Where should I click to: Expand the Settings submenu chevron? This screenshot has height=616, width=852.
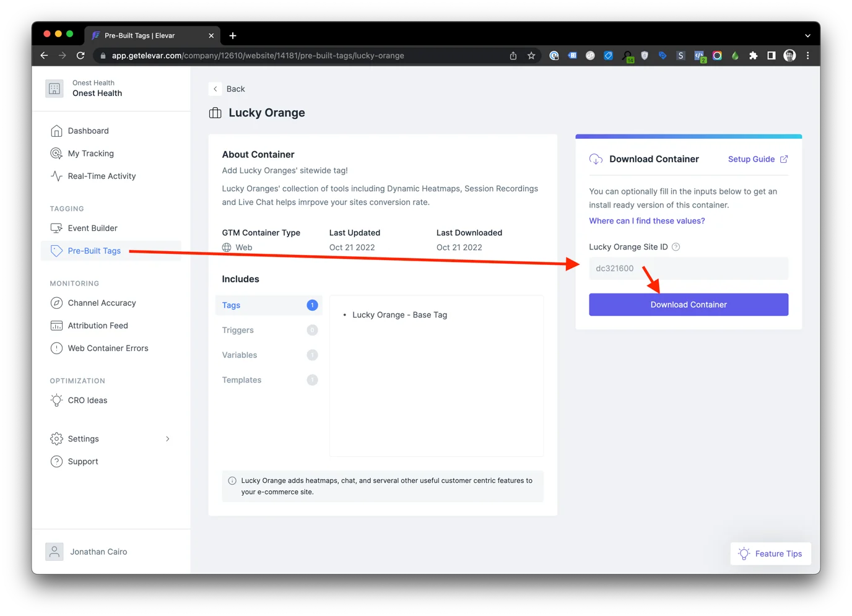(168, 439)
